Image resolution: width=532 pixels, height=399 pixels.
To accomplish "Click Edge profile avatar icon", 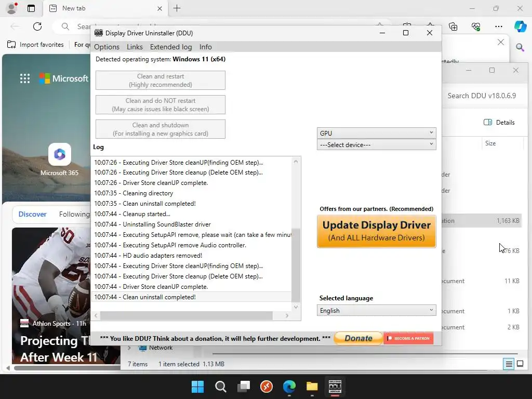I will [12, 8].
